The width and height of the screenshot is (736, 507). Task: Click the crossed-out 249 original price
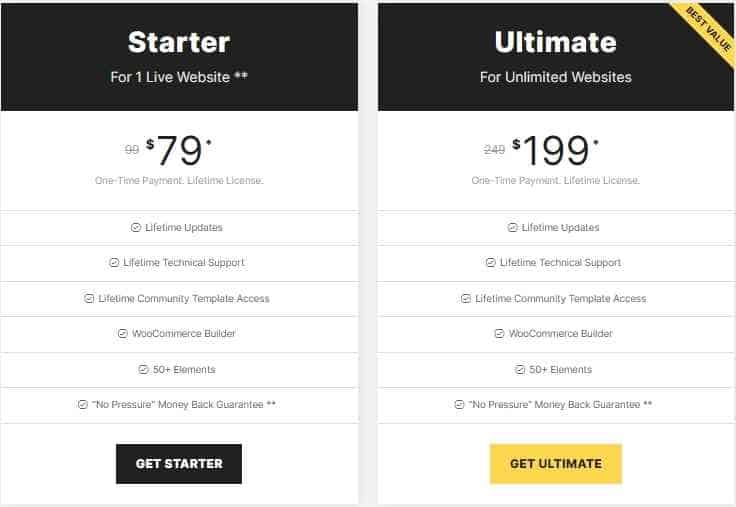coord(494,150)
